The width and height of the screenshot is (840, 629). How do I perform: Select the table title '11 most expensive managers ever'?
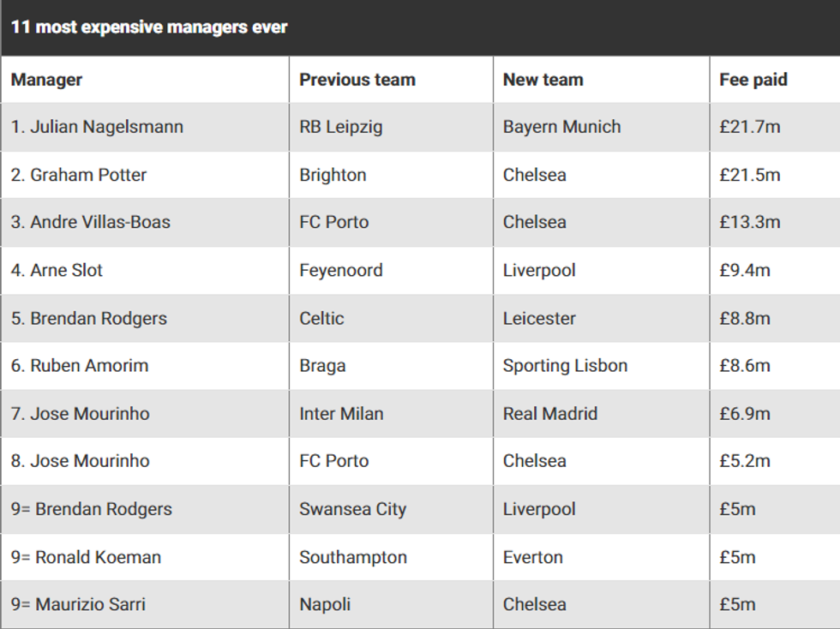pos(149,27)
